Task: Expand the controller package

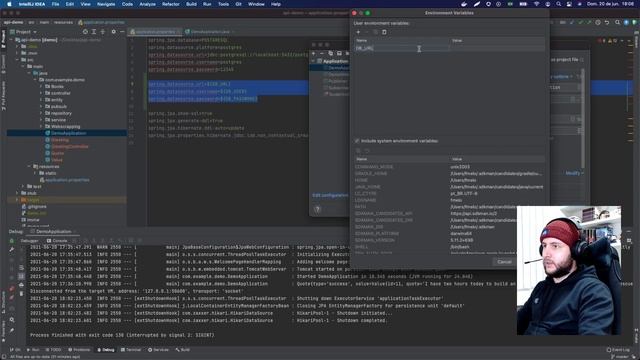Action: pyautogui.click(x=41, y=93)
